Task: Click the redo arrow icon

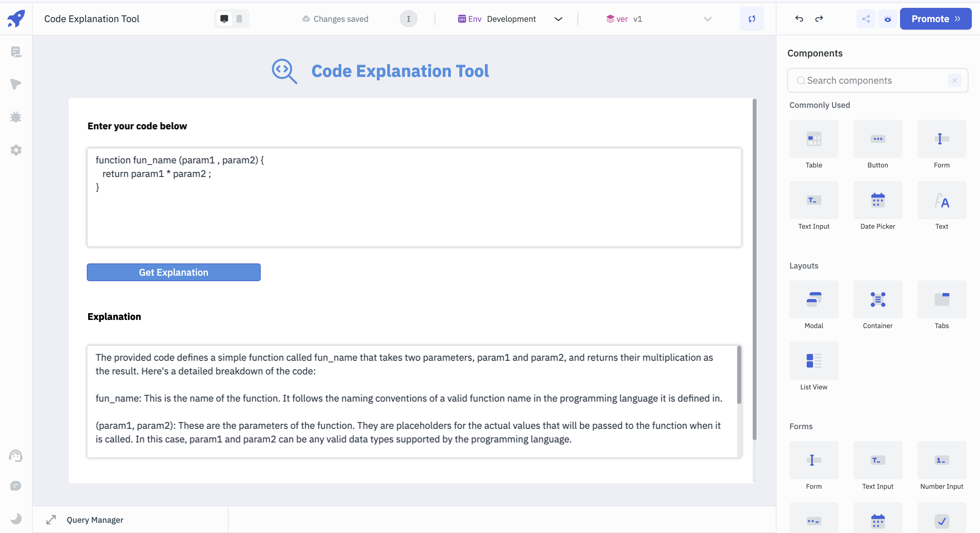Action: [819, 19]
